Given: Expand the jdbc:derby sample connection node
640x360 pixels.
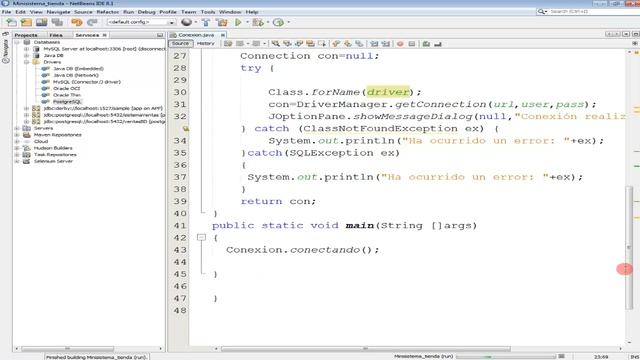Looking at the screenshot, I should [x=27, y=108].
